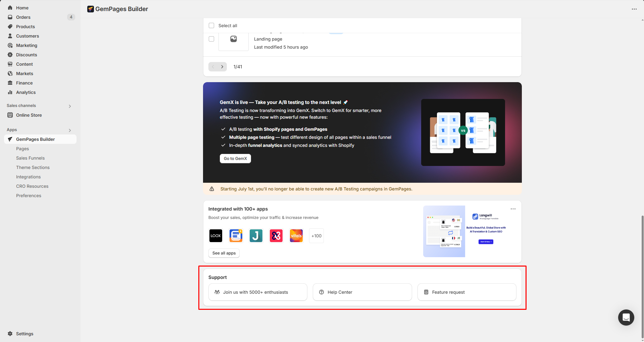Expand the Apps section chevron
This screenshot has width=644, height=342.
click(x=70, y=130)
